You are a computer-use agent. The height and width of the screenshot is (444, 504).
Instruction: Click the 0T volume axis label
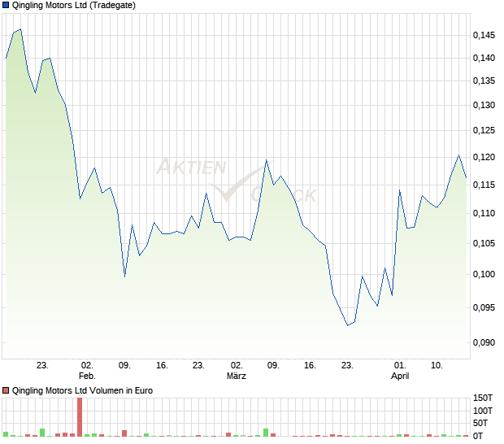[x=483, y=437]
